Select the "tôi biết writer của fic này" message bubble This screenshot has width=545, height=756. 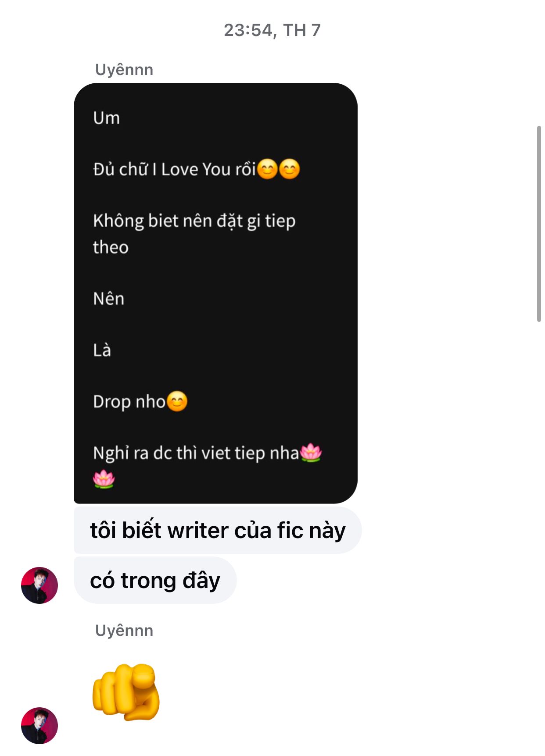click(218, 530)
